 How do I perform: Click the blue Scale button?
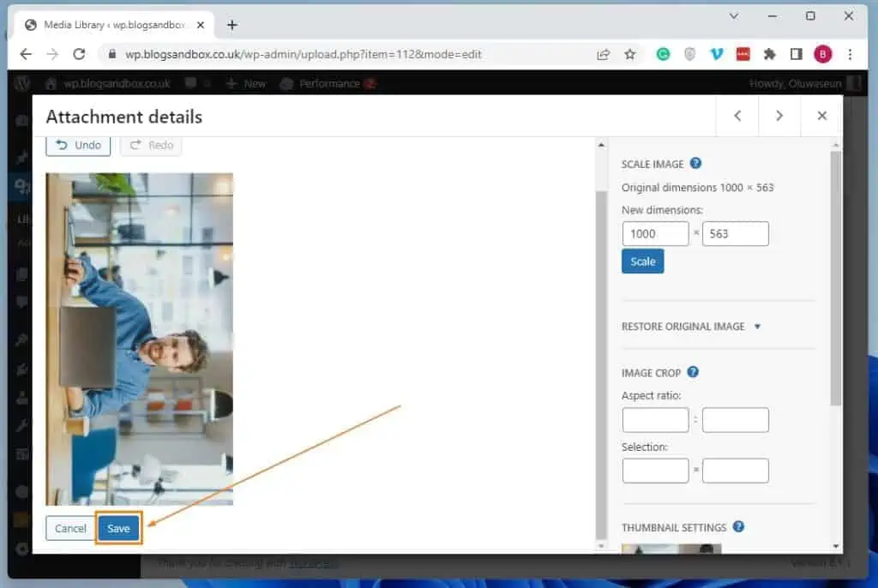[643, 261]
